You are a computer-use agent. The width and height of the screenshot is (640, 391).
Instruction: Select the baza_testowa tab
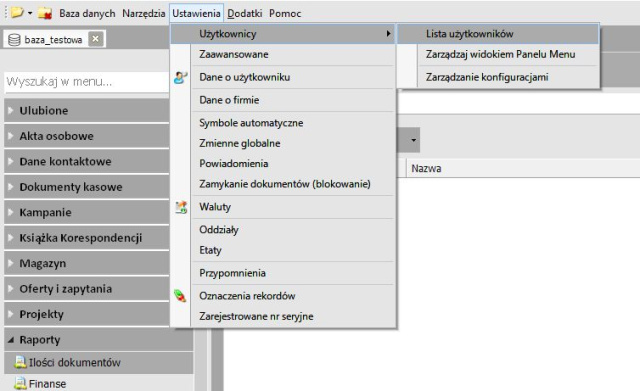[x=53, y=40]
